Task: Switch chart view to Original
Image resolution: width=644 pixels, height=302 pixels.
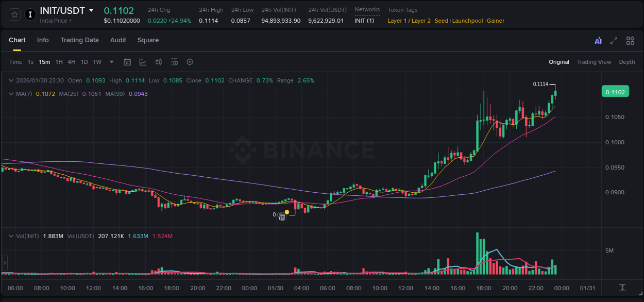Action: 558,62
